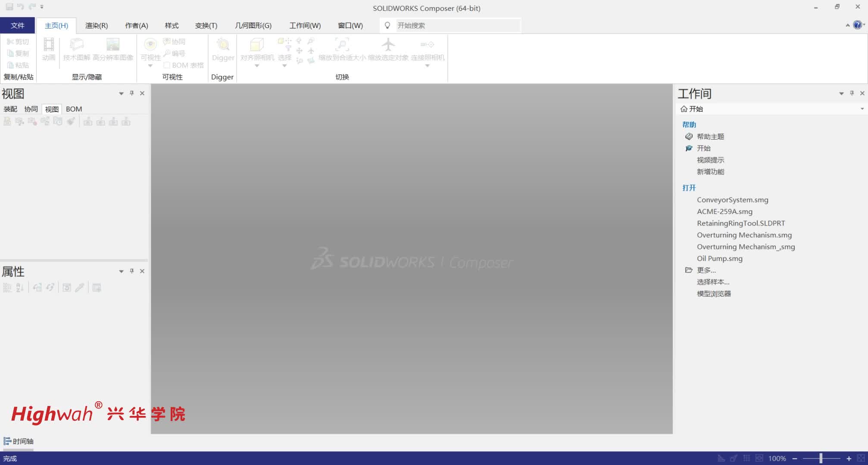Click the Digger tool icon

(x=223, y=44)
